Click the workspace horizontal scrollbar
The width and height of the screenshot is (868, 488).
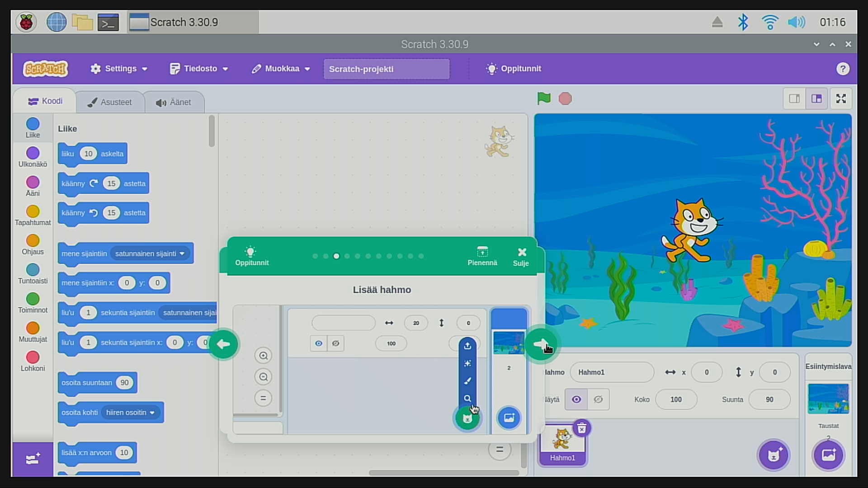point(444,473)
